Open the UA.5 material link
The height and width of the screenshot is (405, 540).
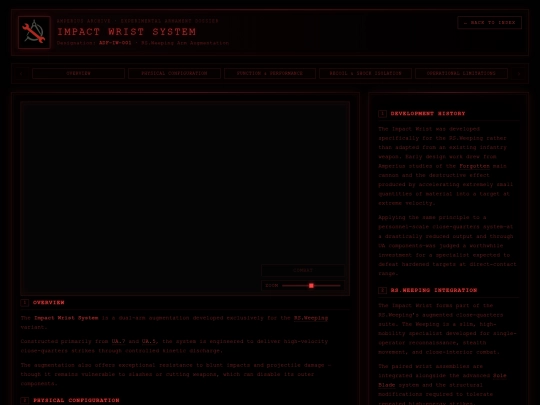pyautogui.click(x=149, y=341)
